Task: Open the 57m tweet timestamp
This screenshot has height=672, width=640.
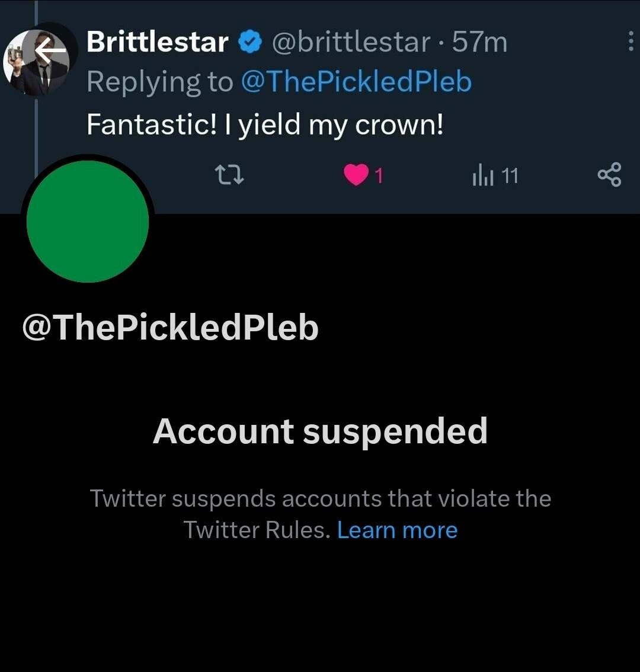Action: pos(479,42)
